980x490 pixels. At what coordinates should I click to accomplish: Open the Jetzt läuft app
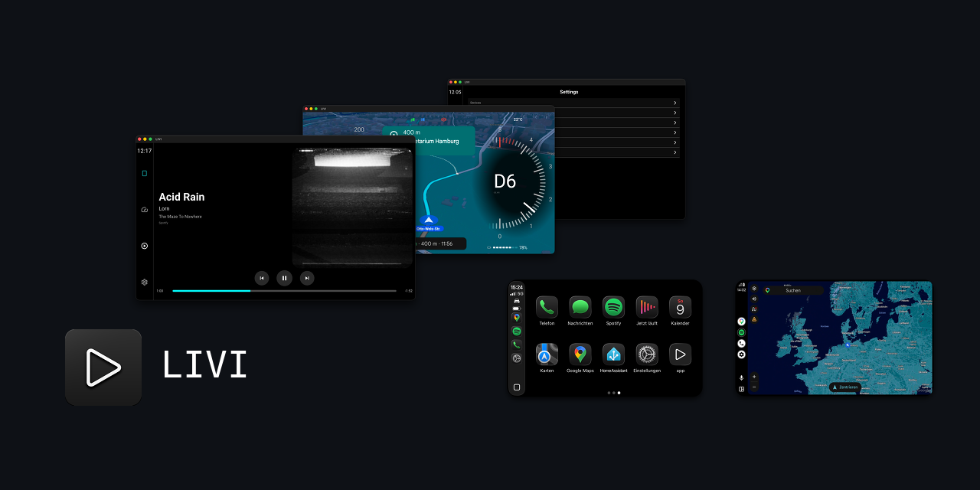click(647, 307)
